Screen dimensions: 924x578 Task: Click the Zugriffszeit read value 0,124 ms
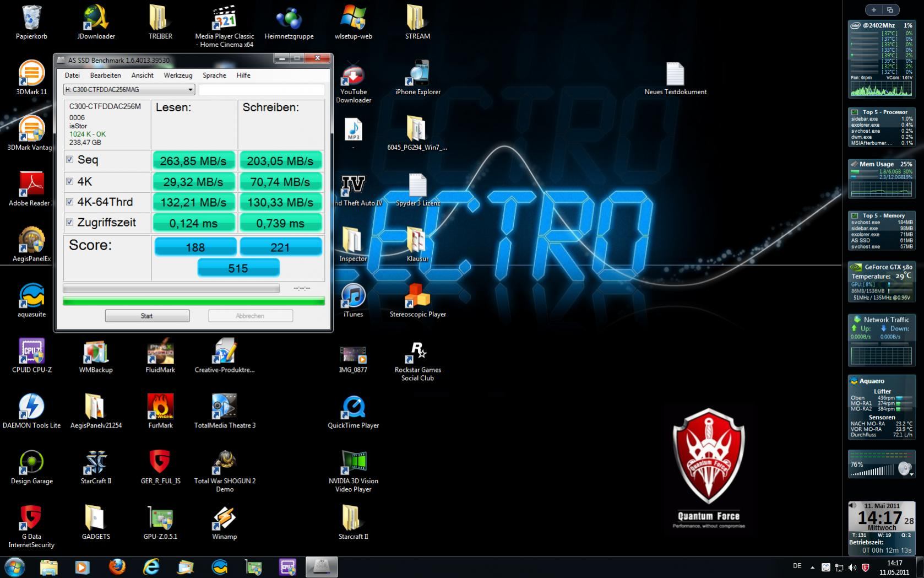click(193, 223)
